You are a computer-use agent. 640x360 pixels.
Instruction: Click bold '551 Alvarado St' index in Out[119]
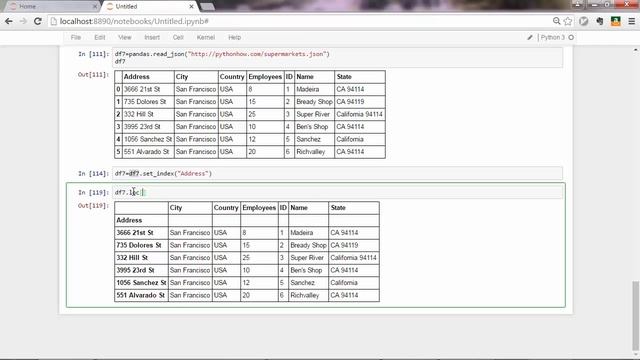click(140, 295)
